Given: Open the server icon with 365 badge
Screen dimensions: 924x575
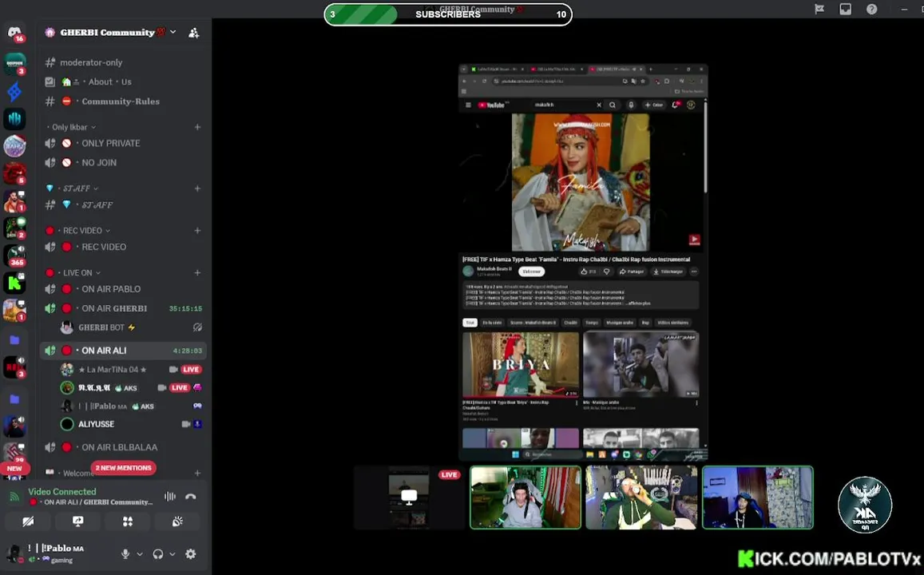Looking at the screenshot, I should click(x=14, y=255).
